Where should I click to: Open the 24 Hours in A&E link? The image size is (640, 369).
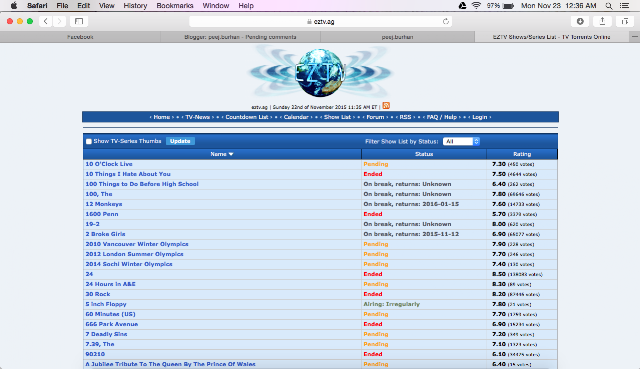tap(110, 284)
